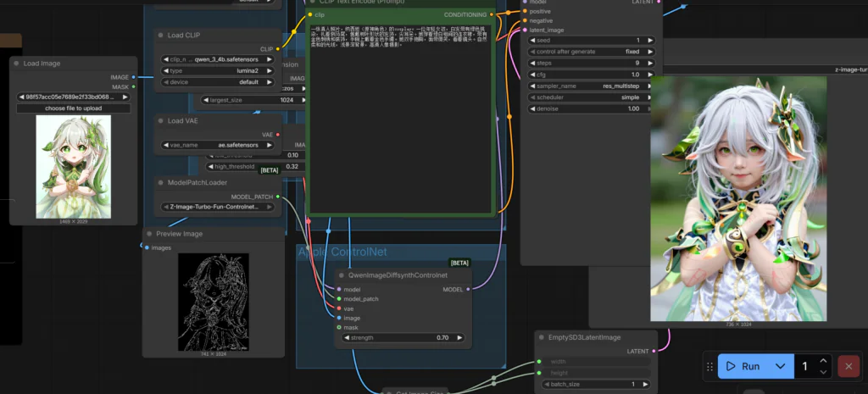Image resolution: width=868 pixels, height=394 pixels.
Task: Collapse the Load CLIP node via its dot
Action: (x=160, y=36)
